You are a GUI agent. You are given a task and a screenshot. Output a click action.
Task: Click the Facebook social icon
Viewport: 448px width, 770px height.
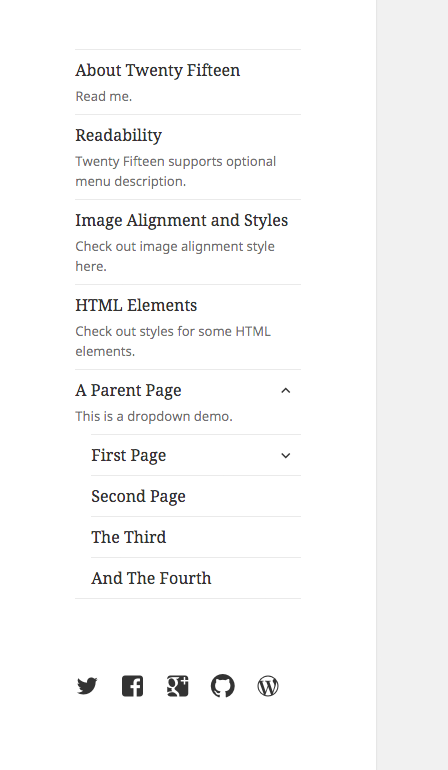tap(132, 686)
